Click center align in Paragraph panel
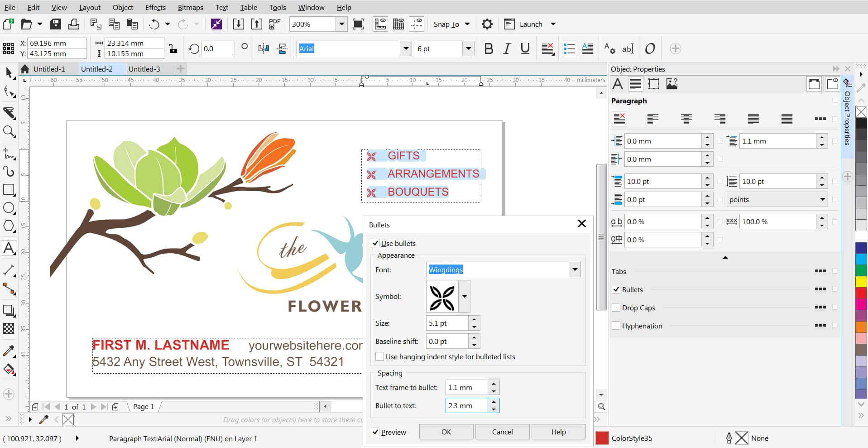Viewport: 868px width, 448px height. pyautogui.click(x=686, y=119)
